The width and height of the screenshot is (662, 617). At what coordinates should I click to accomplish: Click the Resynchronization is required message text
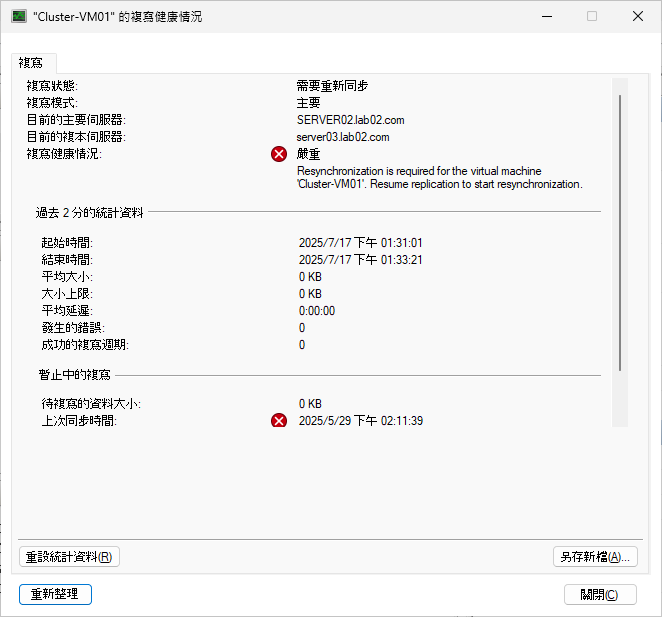click(438, 178)
